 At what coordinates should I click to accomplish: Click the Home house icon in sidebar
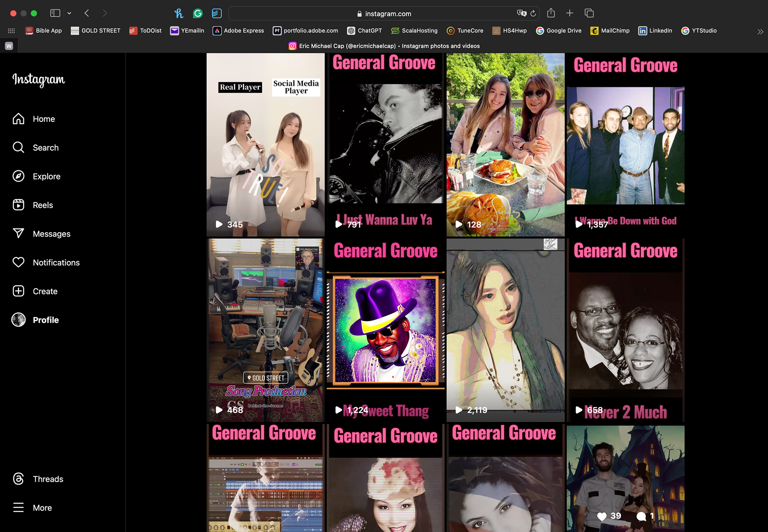click(x=18, y=119)
